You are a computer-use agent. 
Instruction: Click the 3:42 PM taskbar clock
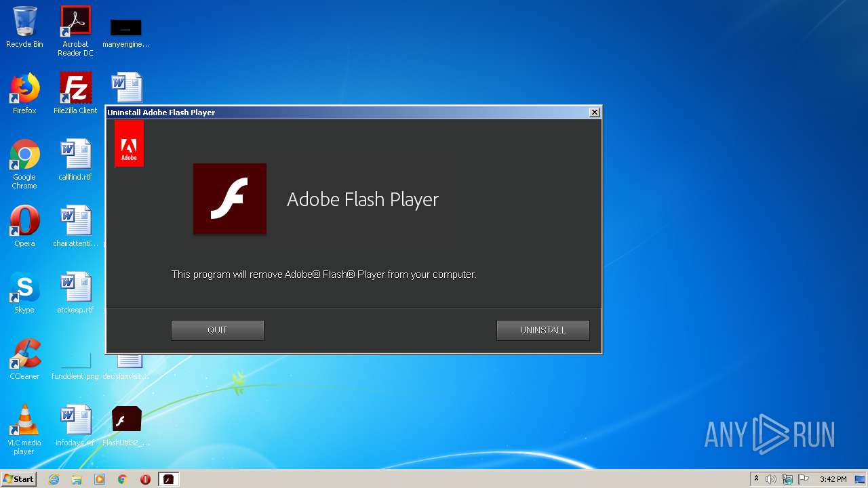(x=833, y=479)
